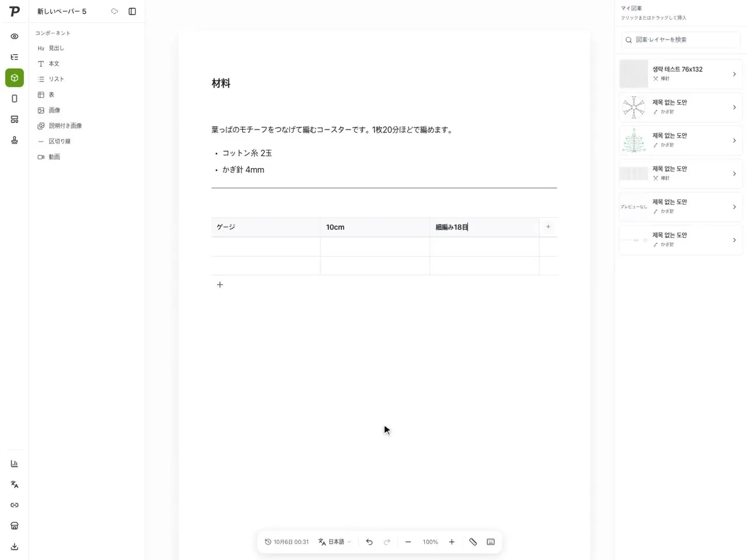The width and height of the screenshot is (747, 560).
Task: Click the undo arrow in bottom toolbar
Action: 369,542
